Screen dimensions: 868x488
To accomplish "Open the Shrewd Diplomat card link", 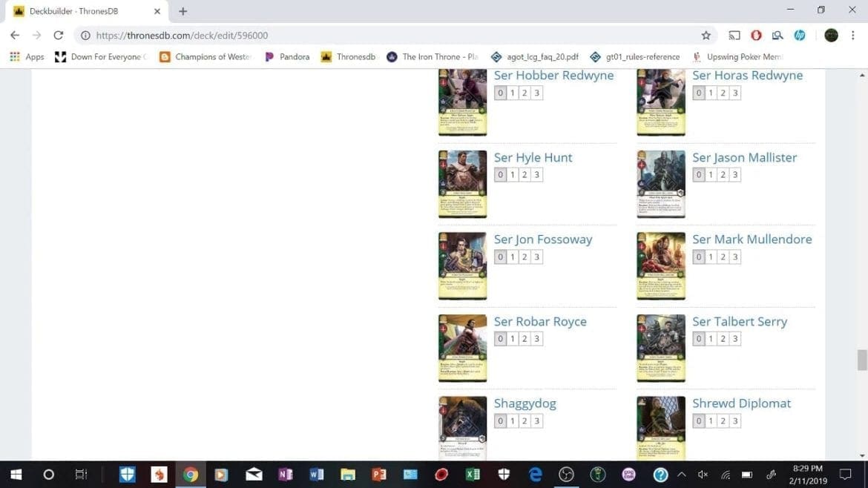I will [741, 403].
